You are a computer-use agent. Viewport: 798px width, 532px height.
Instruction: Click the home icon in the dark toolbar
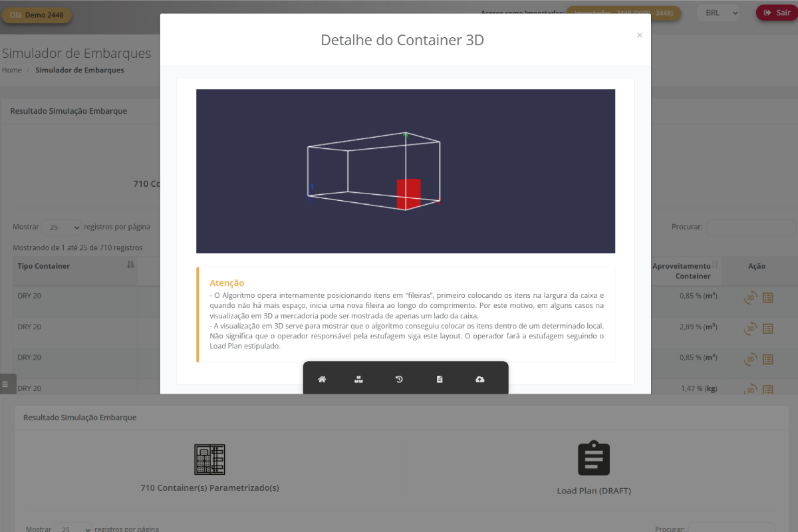tap(322, 379)
